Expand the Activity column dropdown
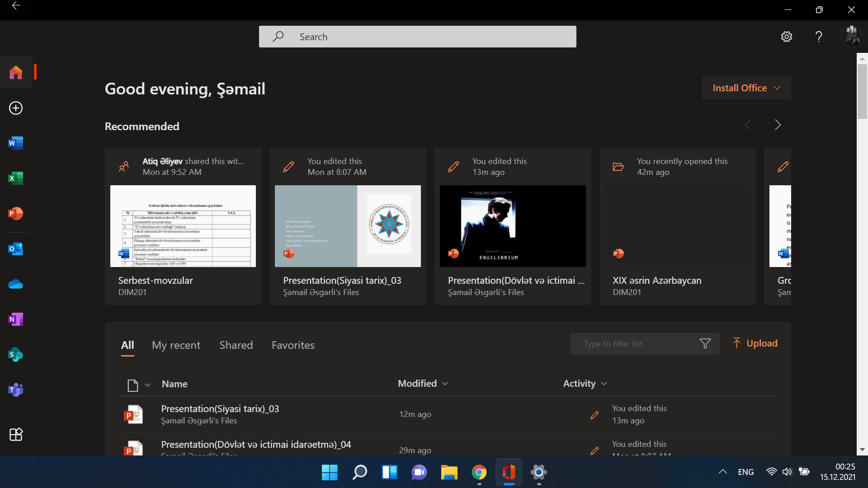 click(604, 384)
